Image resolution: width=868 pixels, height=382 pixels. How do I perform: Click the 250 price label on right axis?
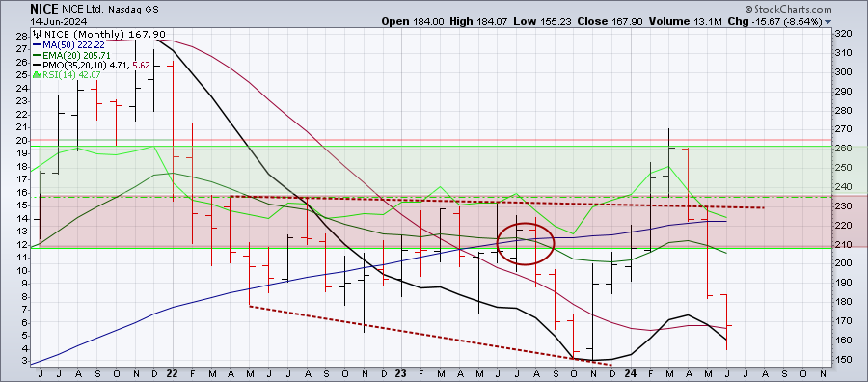(843, 167)
